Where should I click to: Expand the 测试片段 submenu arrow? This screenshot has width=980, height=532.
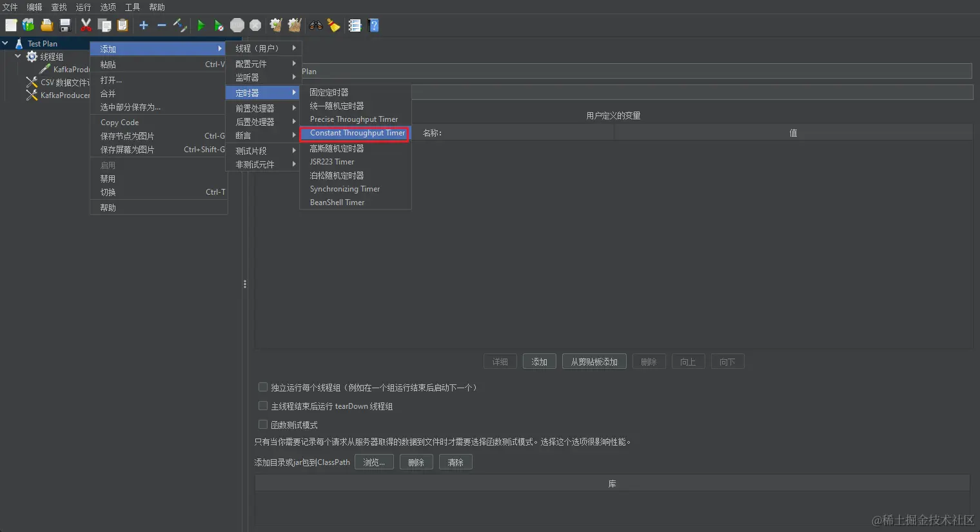click(x=294, y=150)
